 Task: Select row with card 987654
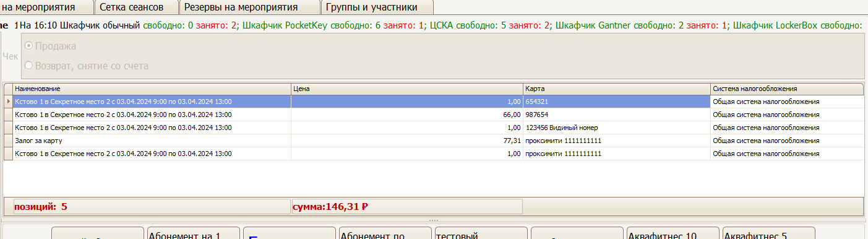click(x=434, y=115)
